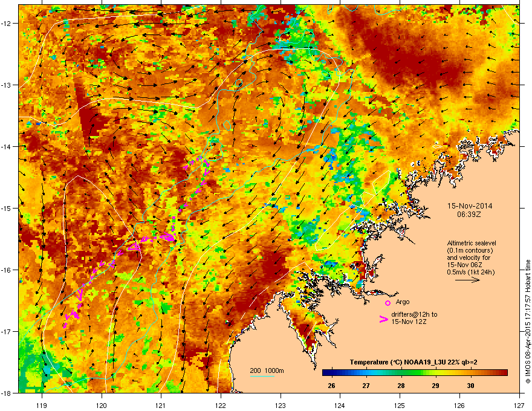This screenshot has height=411, width=532.
Task: Click colorbar tick label 29
Action: click(436, 386)
